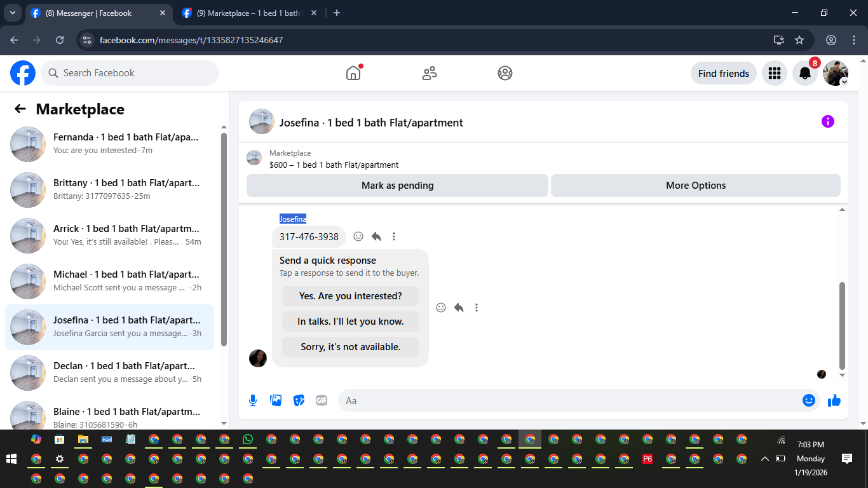Viewport: 868px width, 488px height.
Task: Open the Facebook menu grid icon
Action: (x=774, y=73)
